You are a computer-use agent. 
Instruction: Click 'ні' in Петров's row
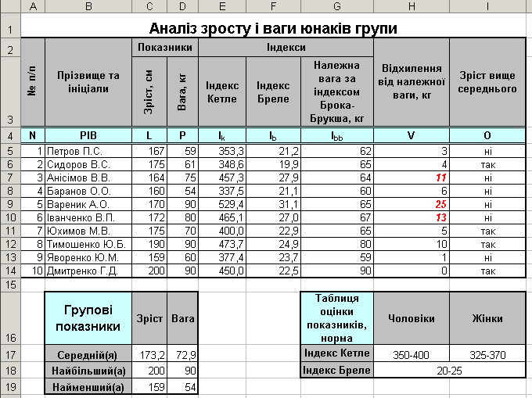pyautogui.click(x=487, y=151)
